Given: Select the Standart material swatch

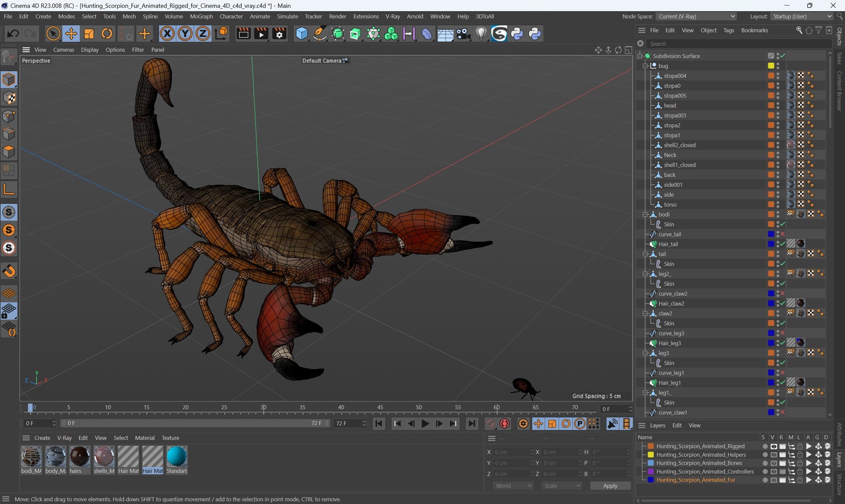Looking at the screenshot, I should tap(176, 456).
